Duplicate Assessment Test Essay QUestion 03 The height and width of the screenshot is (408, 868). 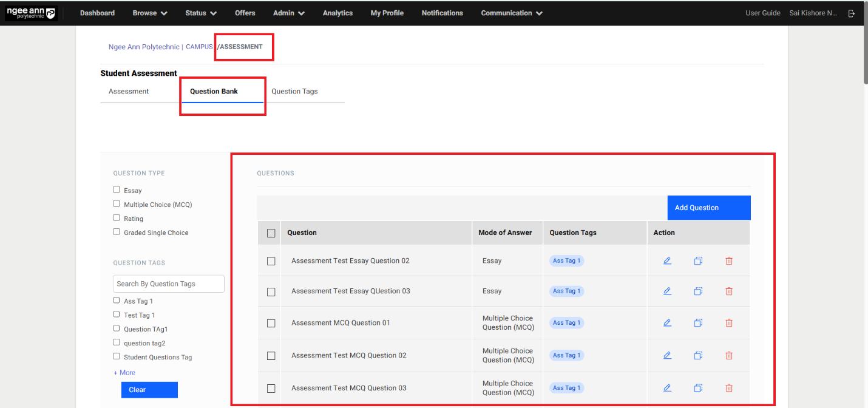[698, 291]
